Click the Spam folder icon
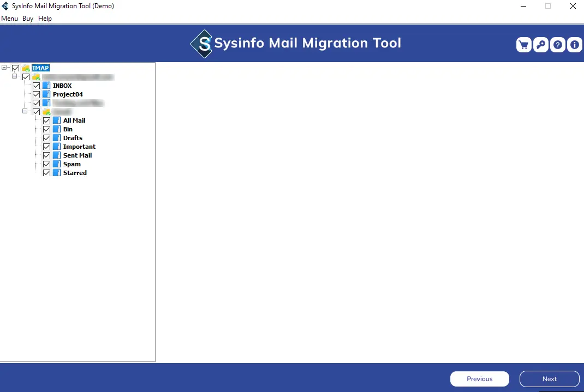Screen dimensions: 584x392 57,164
